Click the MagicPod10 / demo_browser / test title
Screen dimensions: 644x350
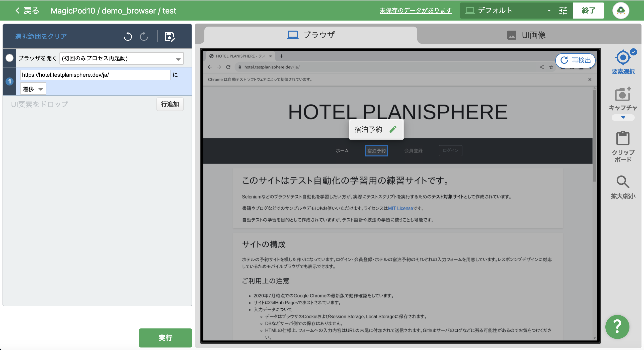pyautogui.click(x=113, y=11)
